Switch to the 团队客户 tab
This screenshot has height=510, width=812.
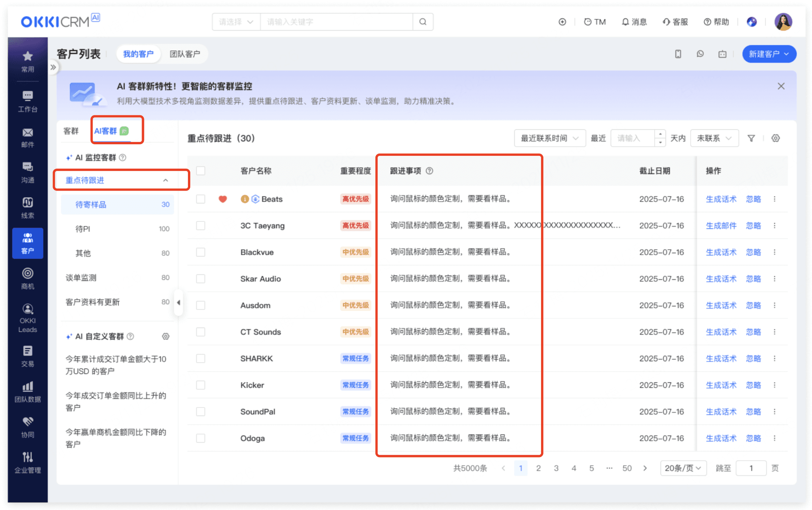coord(185,54)
